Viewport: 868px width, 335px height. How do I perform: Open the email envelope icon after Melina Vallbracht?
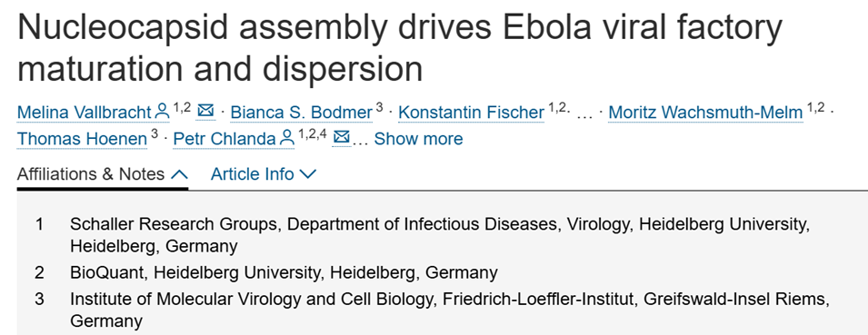(205, 111)
